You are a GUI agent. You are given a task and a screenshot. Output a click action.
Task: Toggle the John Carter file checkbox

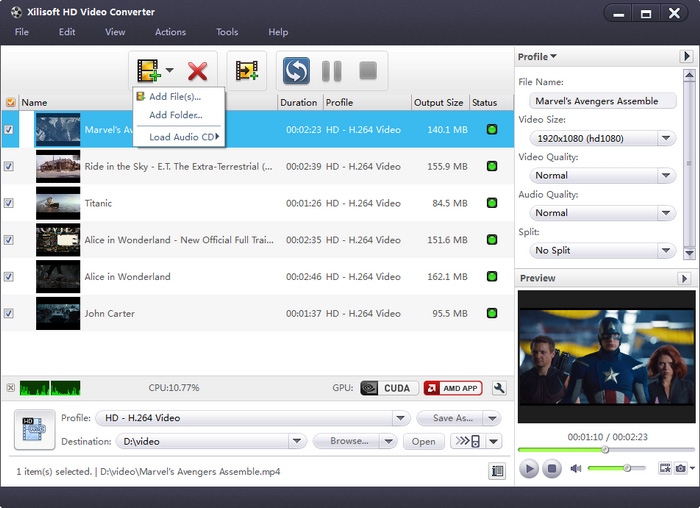pos(9,313)
